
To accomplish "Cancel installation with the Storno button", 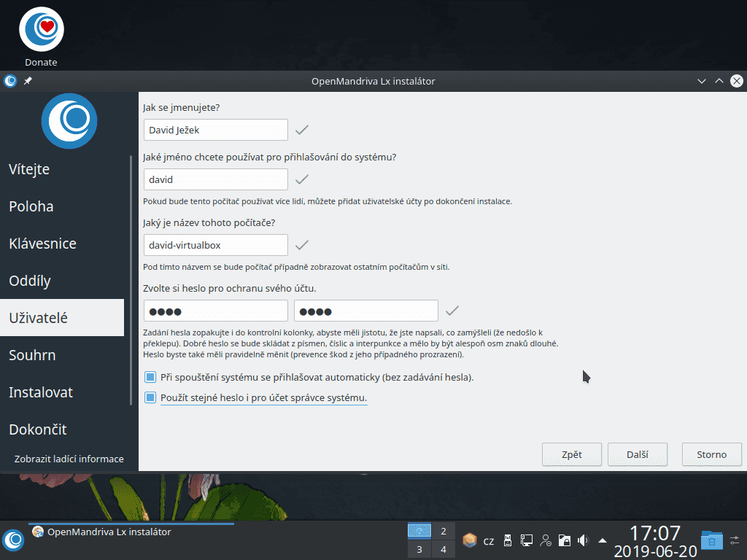I will point(711,454).
